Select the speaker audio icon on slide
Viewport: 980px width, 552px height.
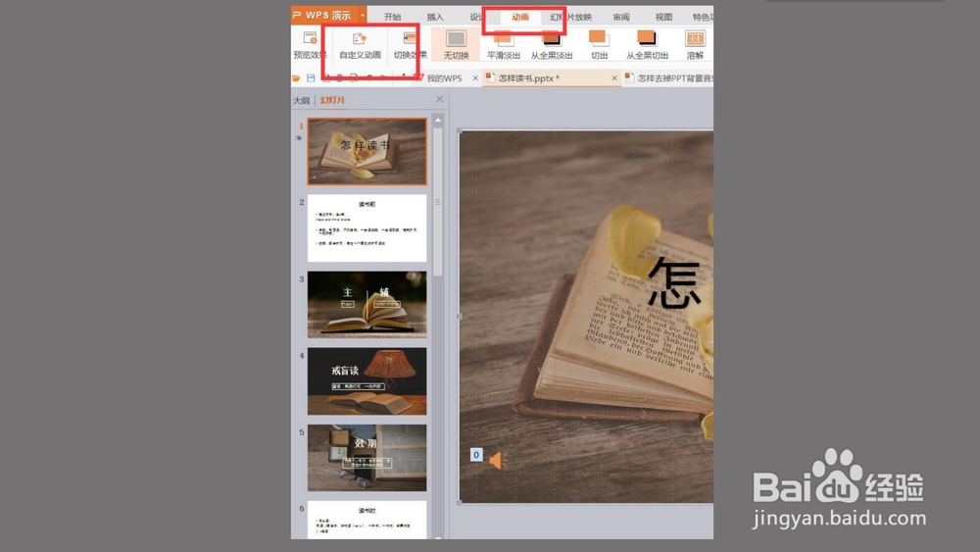coord(498,461)
